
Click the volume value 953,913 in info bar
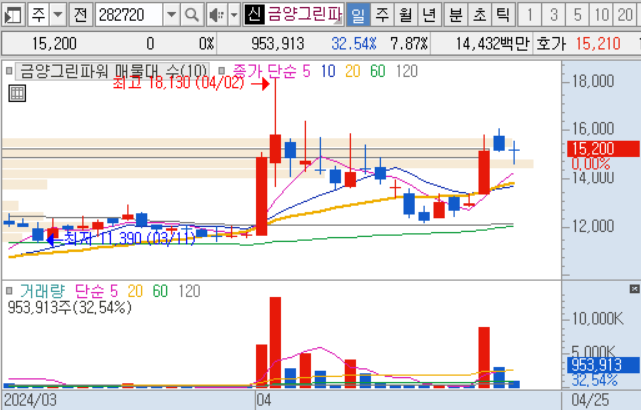coord(278,43)
